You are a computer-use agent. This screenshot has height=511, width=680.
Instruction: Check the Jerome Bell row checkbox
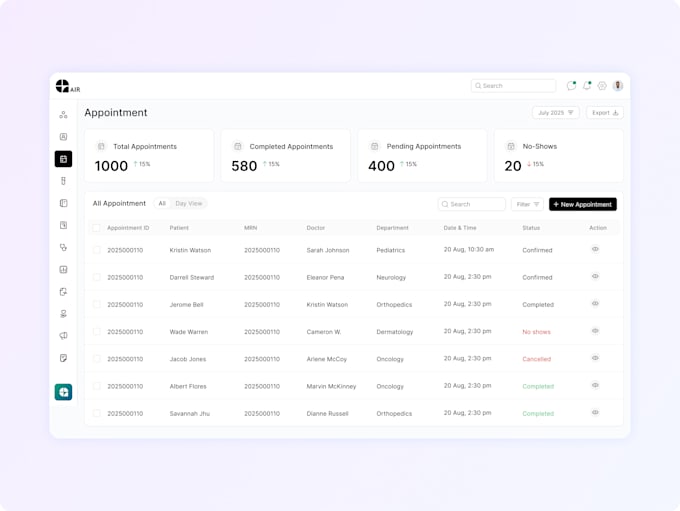(x=97, y=305)
